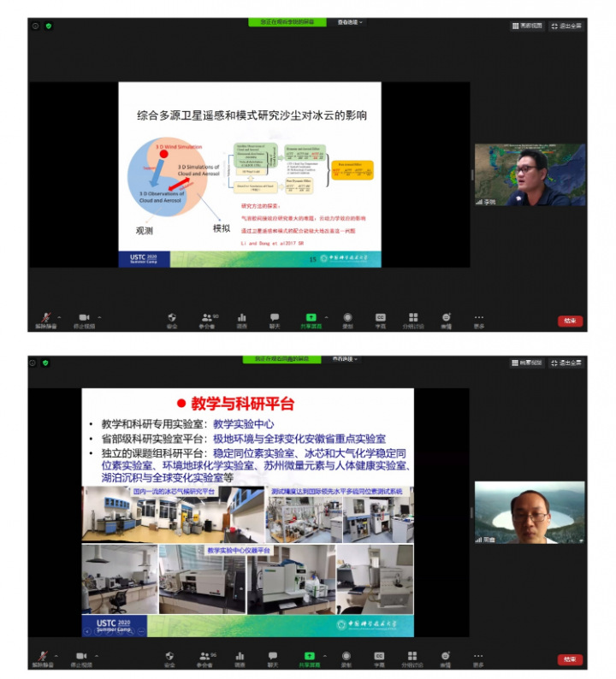Viewport: 616px width, 679px height.
Task: Select speaker video thumbnail in the bottom window
Action: click(x=530, y=513)
